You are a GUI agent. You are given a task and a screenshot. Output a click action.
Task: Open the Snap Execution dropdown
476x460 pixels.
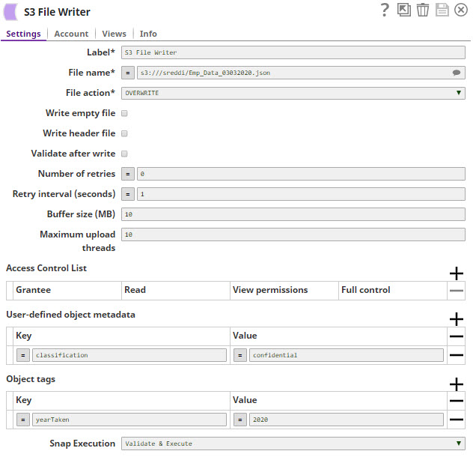click(x=293, y=444)
